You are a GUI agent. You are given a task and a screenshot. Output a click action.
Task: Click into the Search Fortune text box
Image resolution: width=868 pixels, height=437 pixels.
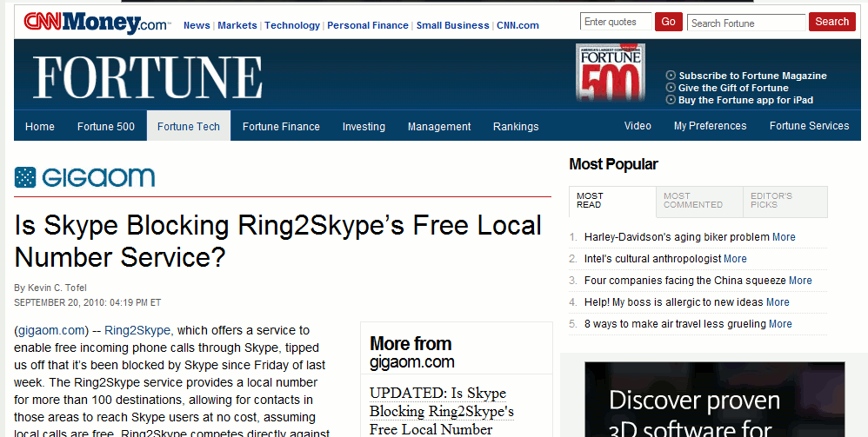[x=746, y=23]
